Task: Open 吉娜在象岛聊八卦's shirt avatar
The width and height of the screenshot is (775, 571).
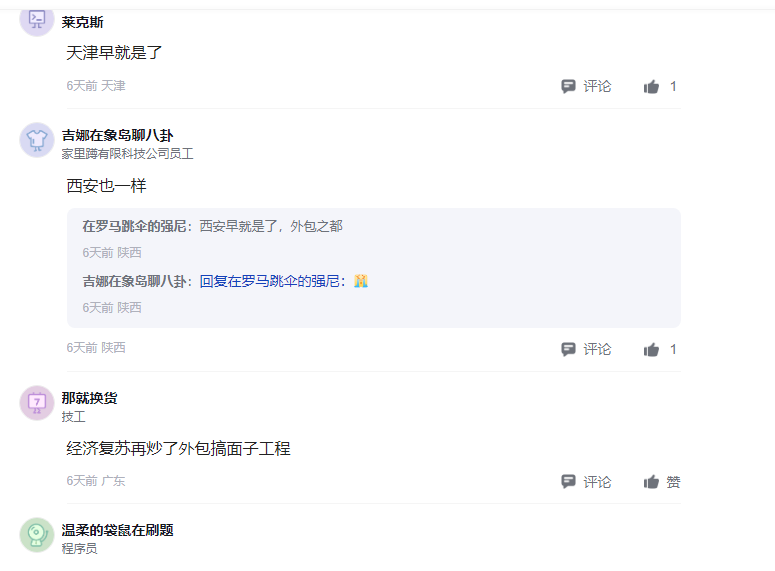Action: point(37,139)
